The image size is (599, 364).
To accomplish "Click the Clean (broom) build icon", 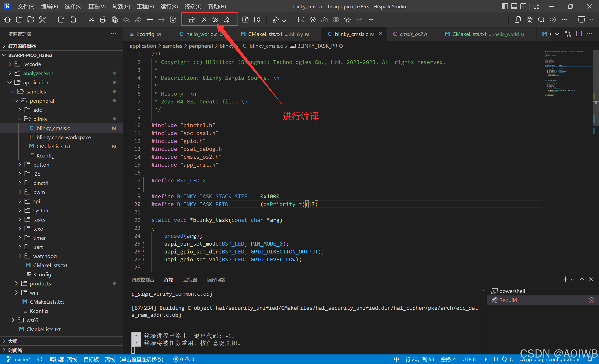I will (x=192, y=20).
